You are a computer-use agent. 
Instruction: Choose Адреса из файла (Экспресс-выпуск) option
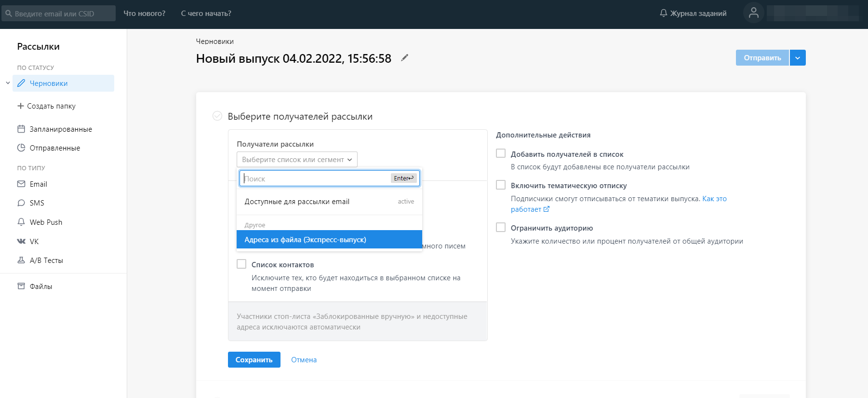click(x=329, y=239)
